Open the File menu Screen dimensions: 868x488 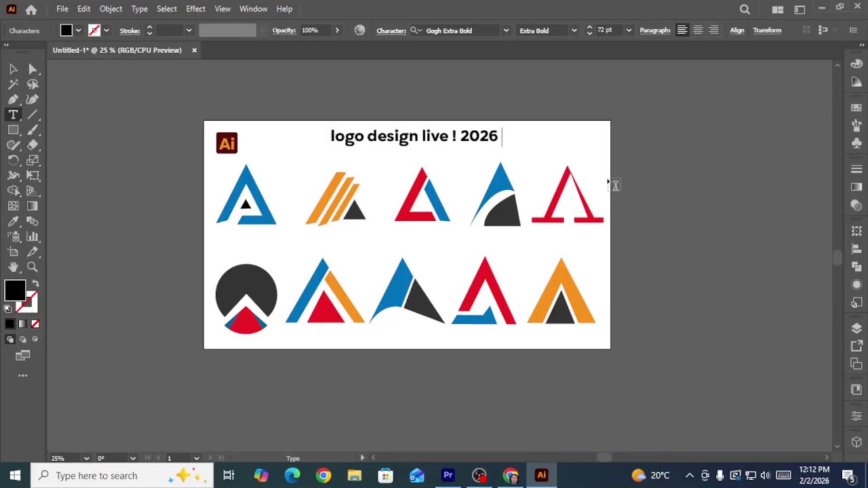pyautogui.click(x=62, y=9)
